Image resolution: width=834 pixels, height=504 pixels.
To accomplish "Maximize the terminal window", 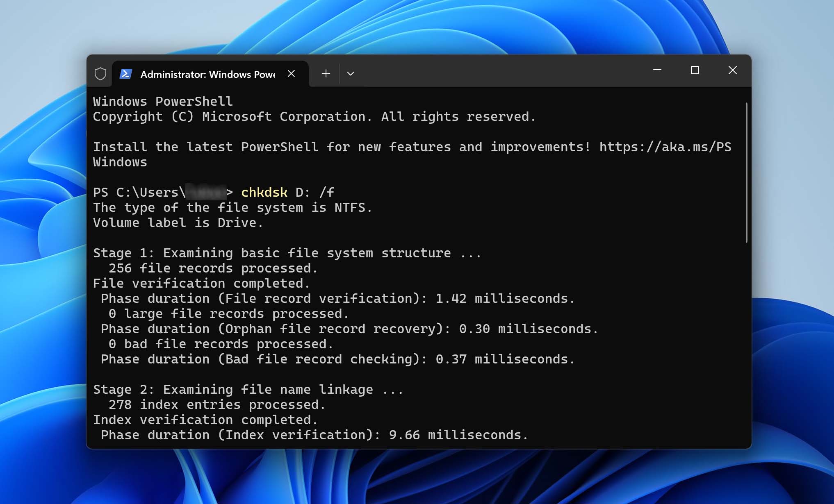I will pyautogui.click(x=695, y=70).
